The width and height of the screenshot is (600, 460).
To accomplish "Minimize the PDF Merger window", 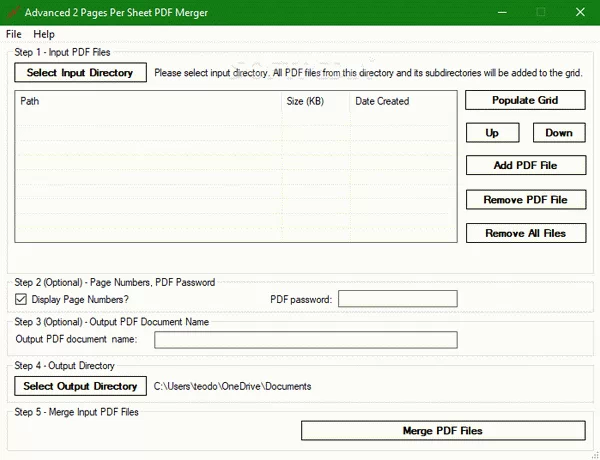I will click(502, 12).
